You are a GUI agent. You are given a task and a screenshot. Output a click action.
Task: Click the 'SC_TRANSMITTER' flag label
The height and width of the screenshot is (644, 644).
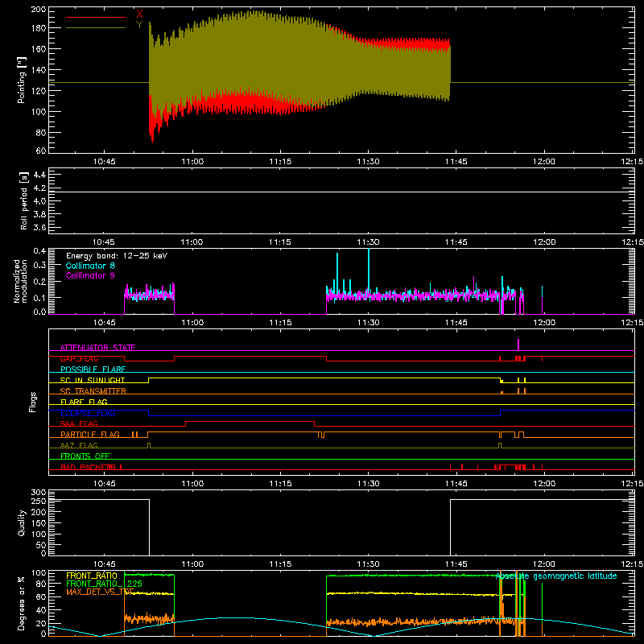point(93,391)
